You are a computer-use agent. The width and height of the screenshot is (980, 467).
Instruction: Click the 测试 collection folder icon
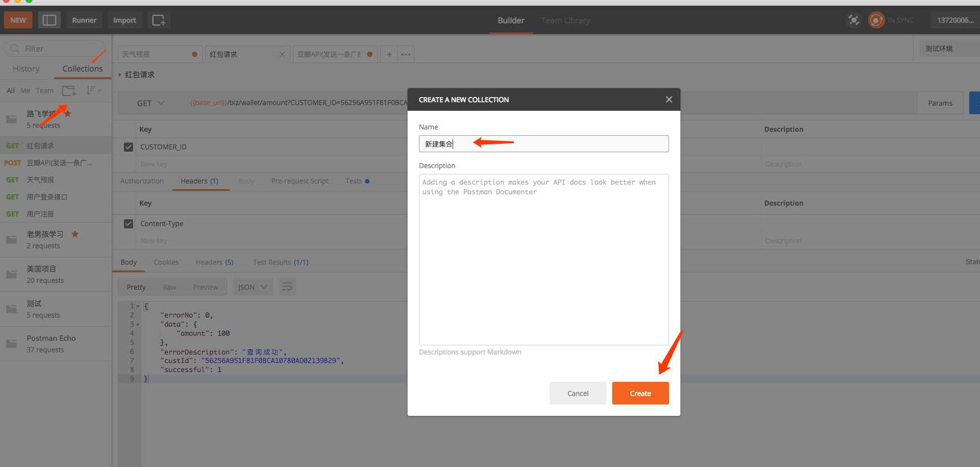(11, 308)
